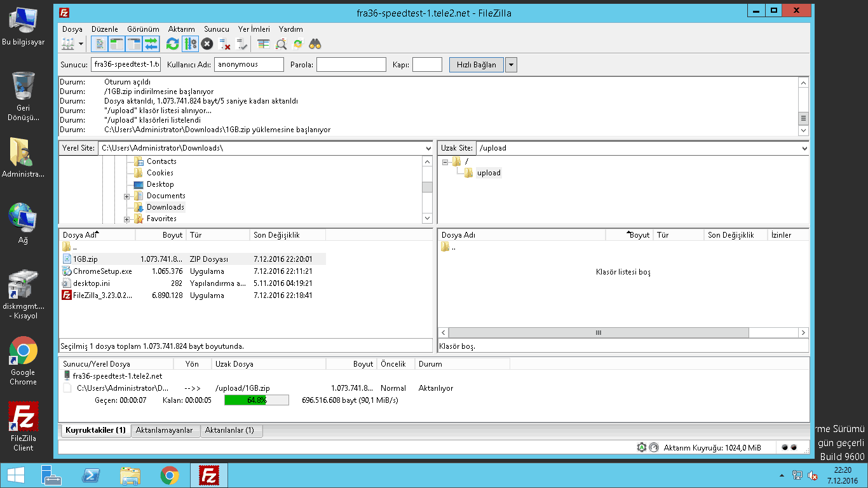The image size is (868, 488).
Task: Toggle synchronized browsing
Action: [x=298, y=44]
